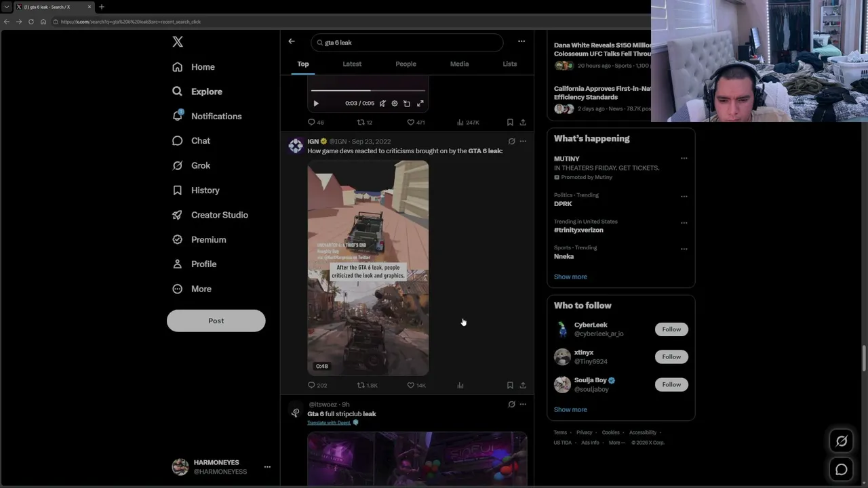Reply to the post with 46 replies

click(x=316, y=123)
